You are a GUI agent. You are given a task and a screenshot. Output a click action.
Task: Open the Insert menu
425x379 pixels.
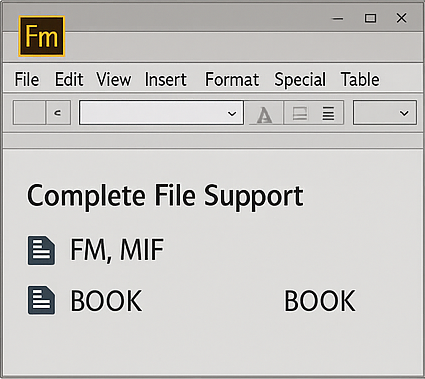coord(166,80)
